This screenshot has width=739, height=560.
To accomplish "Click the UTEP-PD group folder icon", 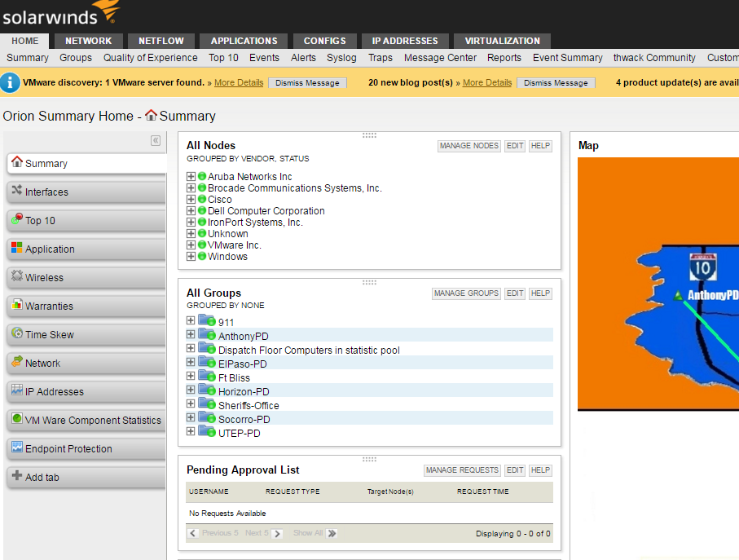I will pyautogui.click(x=207, y=432).
